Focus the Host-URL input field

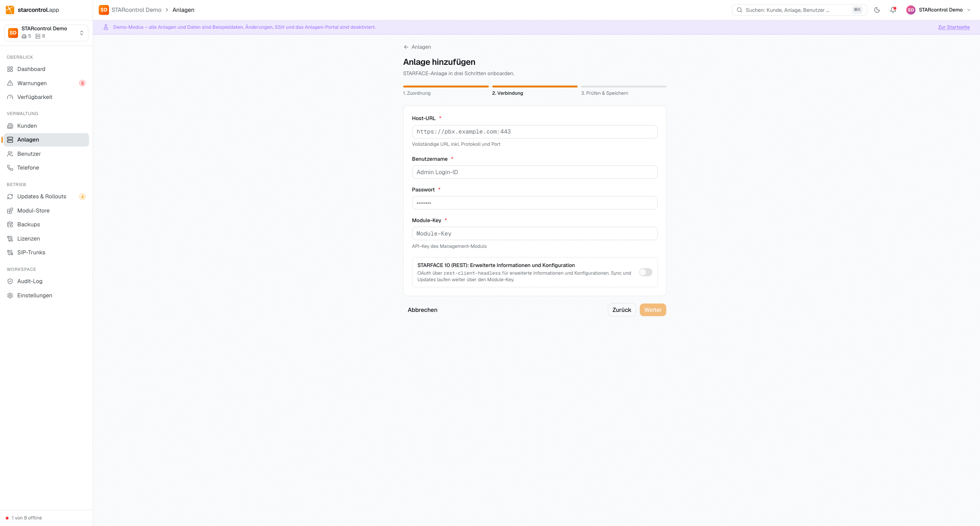point(535,132)
